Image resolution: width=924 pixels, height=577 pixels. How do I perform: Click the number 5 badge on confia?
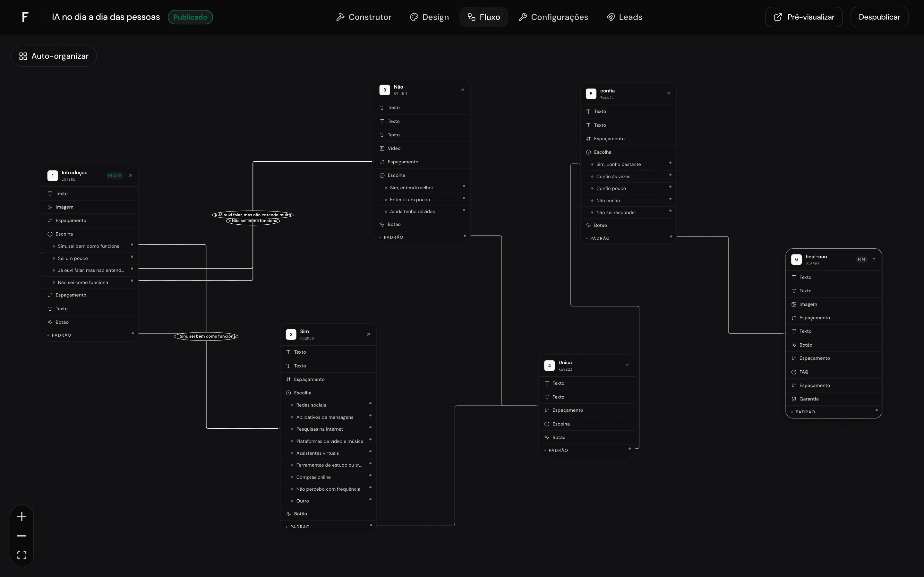[x=591, y=94]
